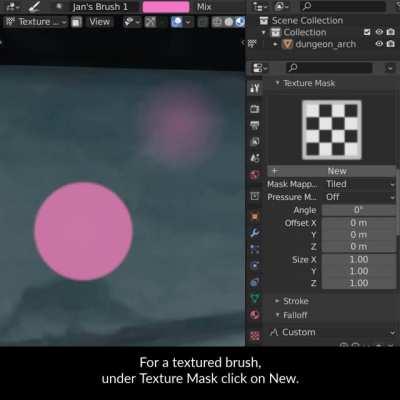Hide Collection in viewport with eye icon
Screen dimensions: 400x400
(x=379, y=32)
